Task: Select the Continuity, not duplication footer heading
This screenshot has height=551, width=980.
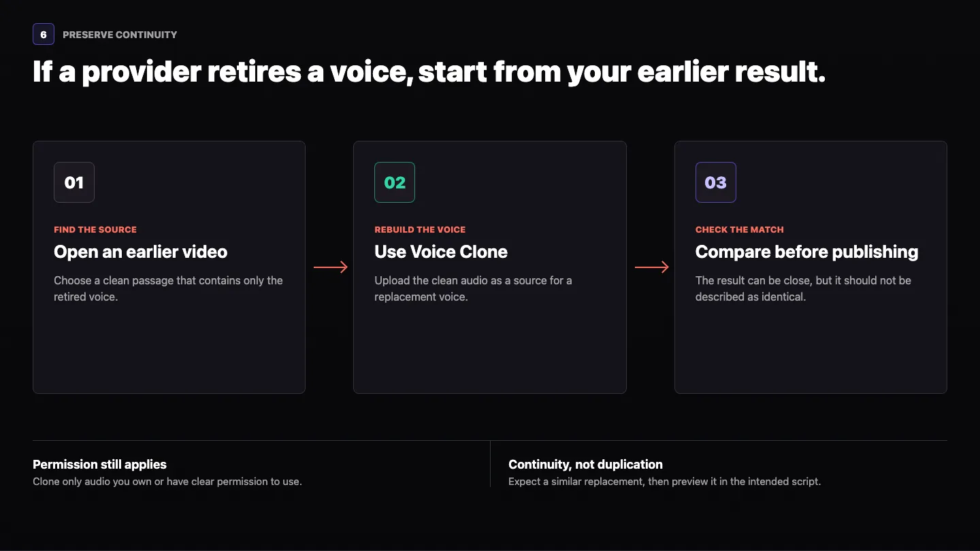Action: [585, 465]
